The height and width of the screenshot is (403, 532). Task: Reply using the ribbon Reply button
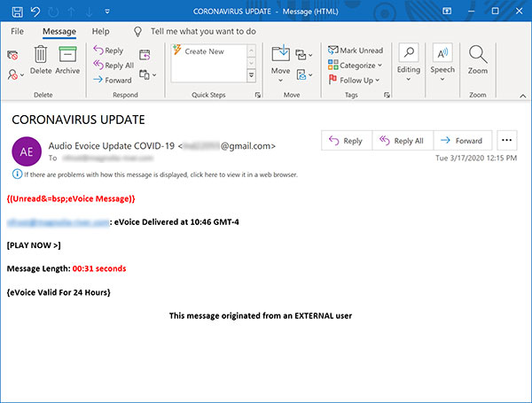click(x=108, y=50)
